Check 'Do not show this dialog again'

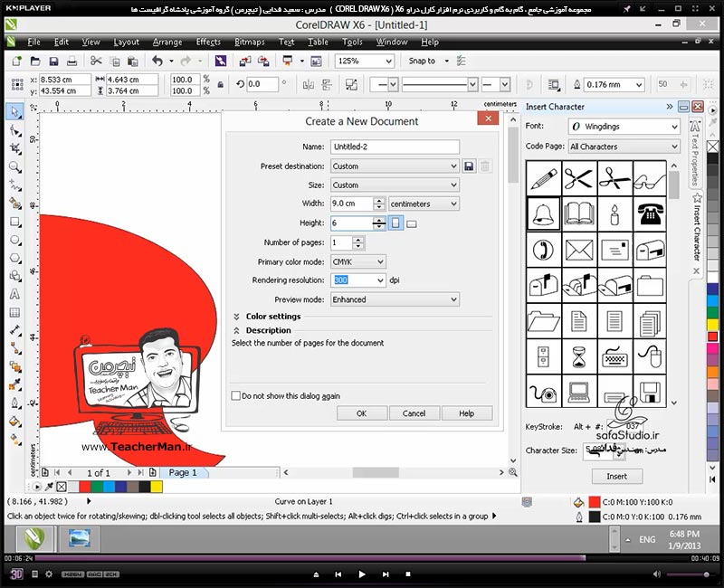click(x=235, y=395)
